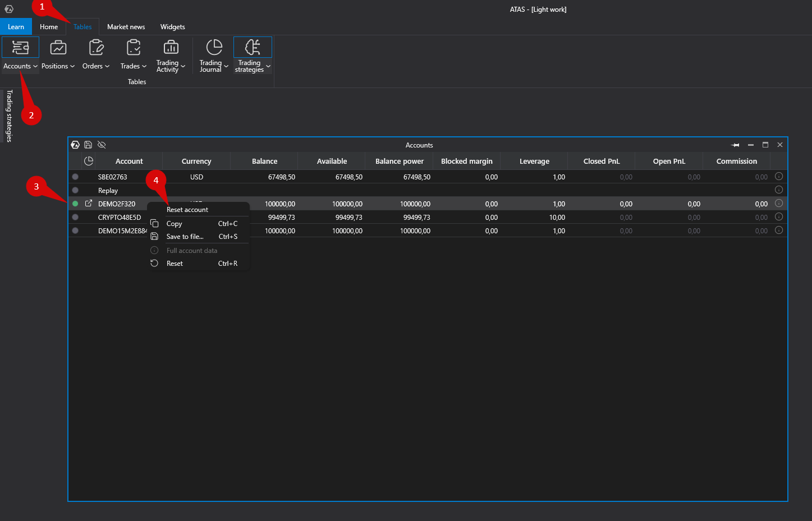Expand the Trading Activity dropdown arrow
Screen dimensions: 812x521
coord(183,66)
